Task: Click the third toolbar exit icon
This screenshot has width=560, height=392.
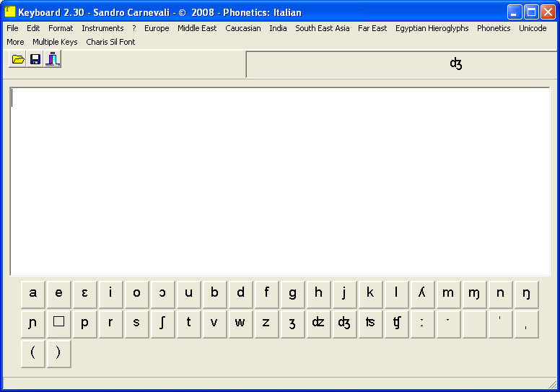Action: (53, 59)
